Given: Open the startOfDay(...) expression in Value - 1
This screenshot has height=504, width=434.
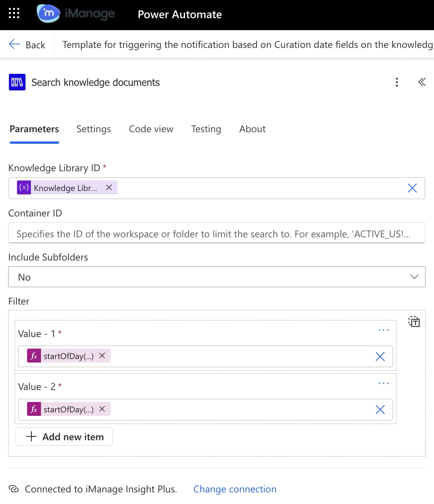Looking at the screenshot, I should click(68, 356).
